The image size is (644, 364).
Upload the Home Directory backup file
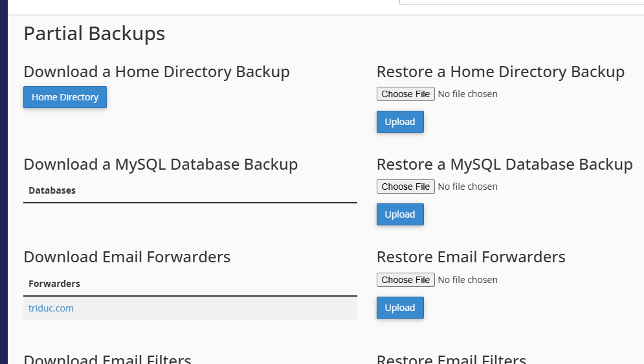pyautogui.click(x=400, y=122)
